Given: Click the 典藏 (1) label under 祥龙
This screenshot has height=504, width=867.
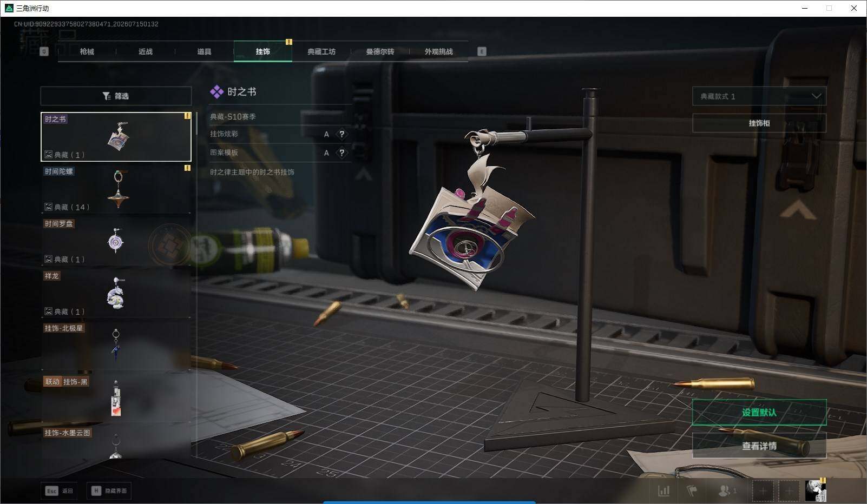Looking at the screenshot, I should tap(64, 311).
